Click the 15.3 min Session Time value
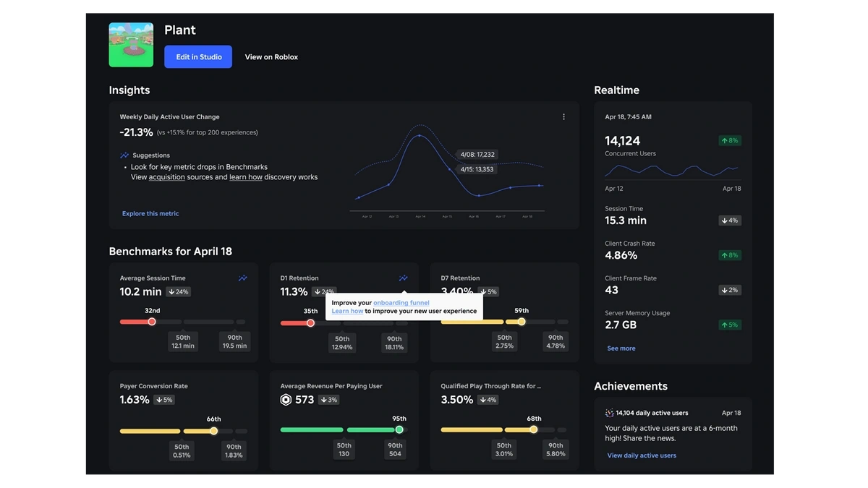 (x=626, y=221)
